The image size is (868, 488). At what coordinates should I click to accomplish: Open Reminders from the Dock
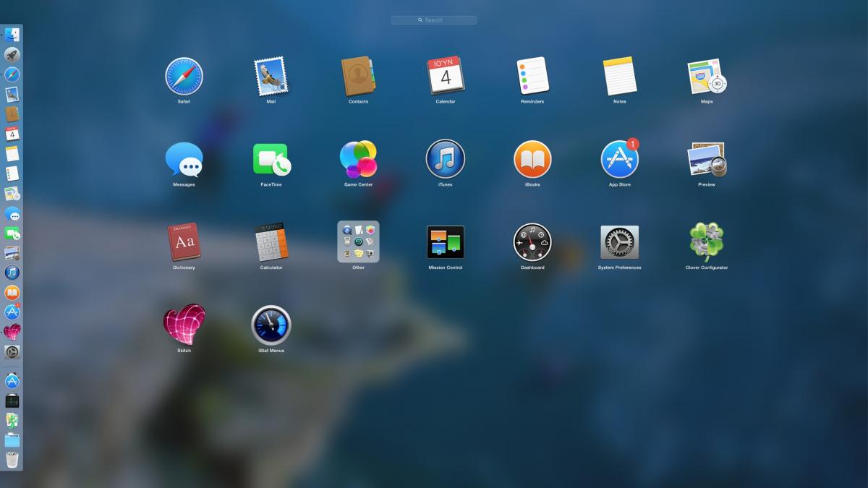point(12,174)
